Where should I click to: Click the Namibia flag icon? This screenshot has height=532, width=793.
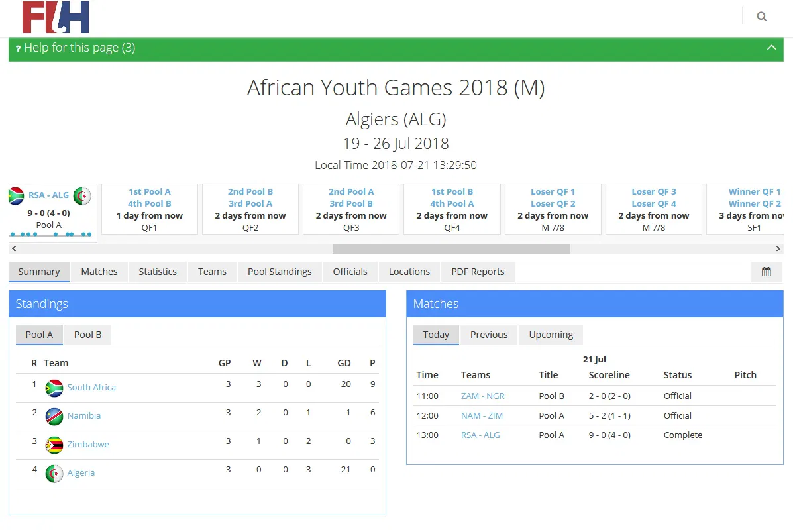(54, 416)
